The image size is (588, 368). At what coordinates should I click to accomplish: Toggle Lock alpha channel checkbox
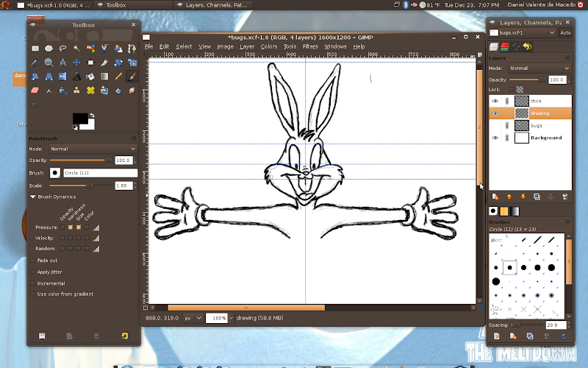click(x=511, y=89)
